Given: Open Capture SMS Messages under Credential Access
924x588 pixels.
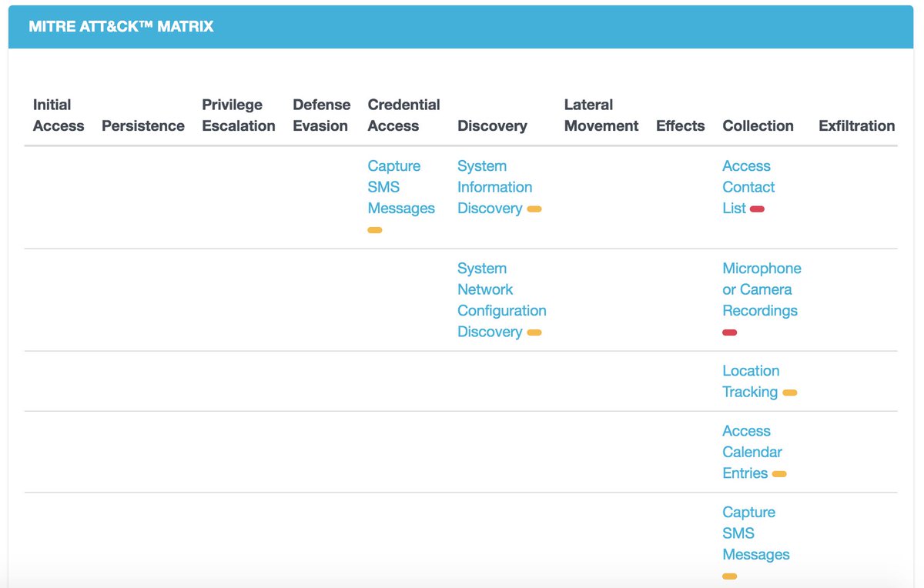Looking at the screenshot, I should coord(401,187).
